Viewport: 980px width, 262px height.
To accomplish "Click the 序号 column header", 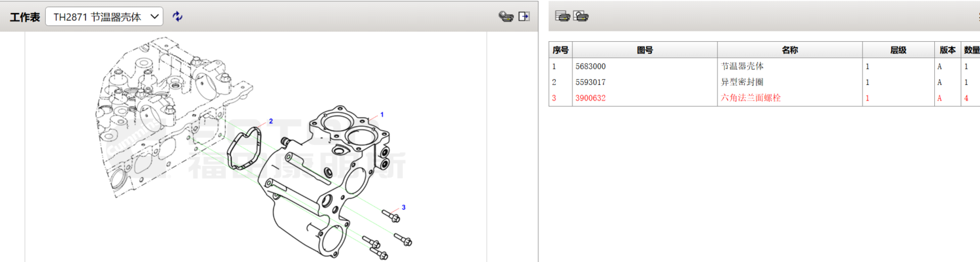I will (561, 50).
